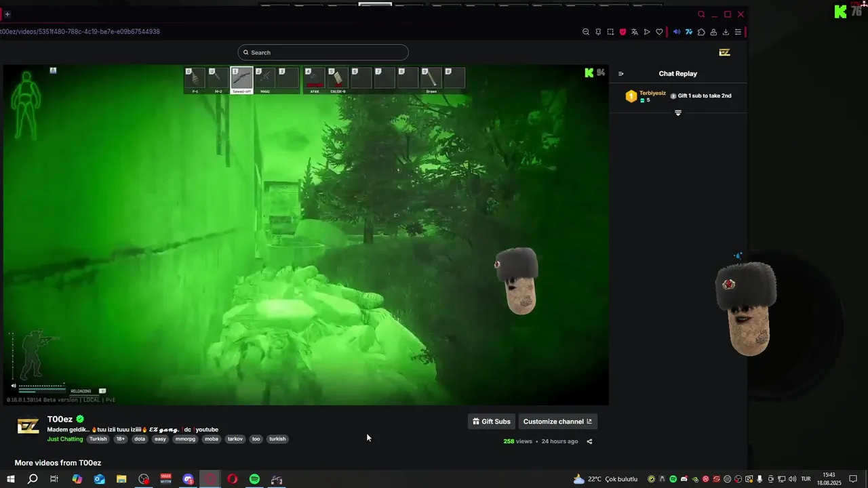Screen dimensions: 868x488
Task: Open the browser profile account icon
Action: 713,32
